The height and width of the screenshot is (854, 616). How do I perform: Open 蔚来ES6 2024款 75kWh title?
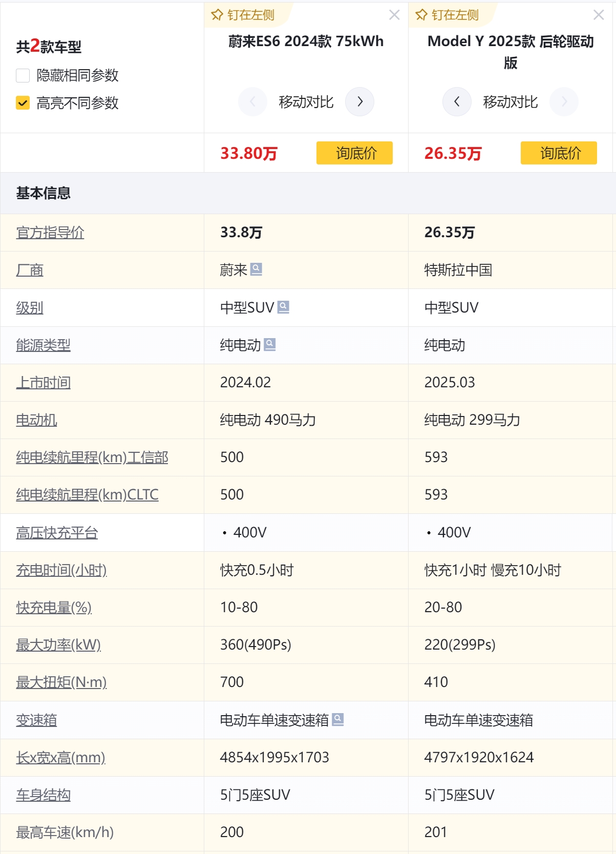(x=306, y=41)
